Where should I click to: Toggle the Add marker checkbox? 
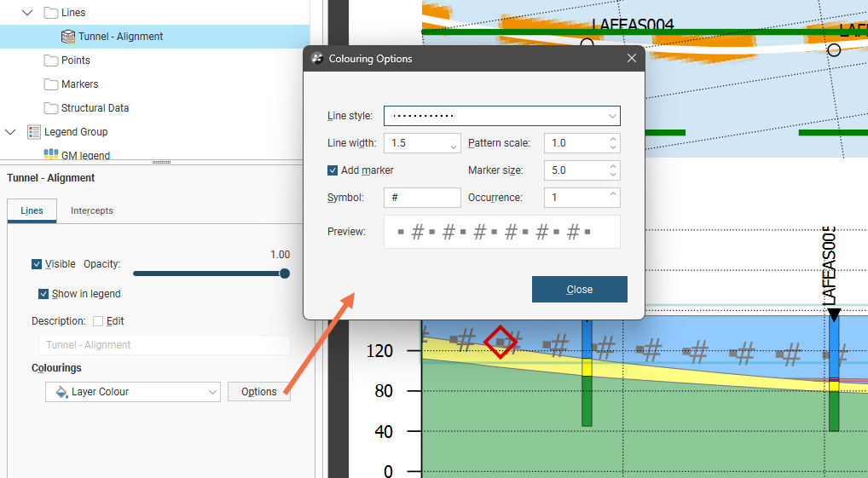coord(333,170)
